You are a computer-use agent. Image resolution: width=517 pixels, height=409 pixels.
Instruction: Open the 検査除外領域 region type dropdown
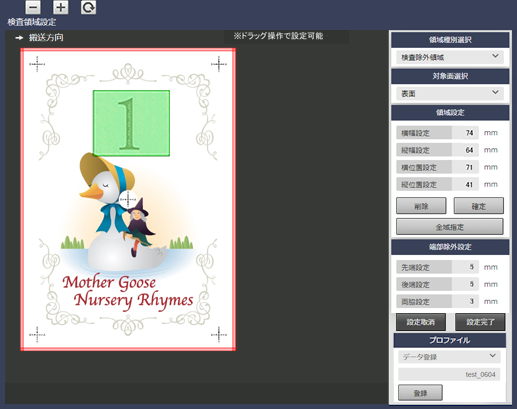coord(450,57)
